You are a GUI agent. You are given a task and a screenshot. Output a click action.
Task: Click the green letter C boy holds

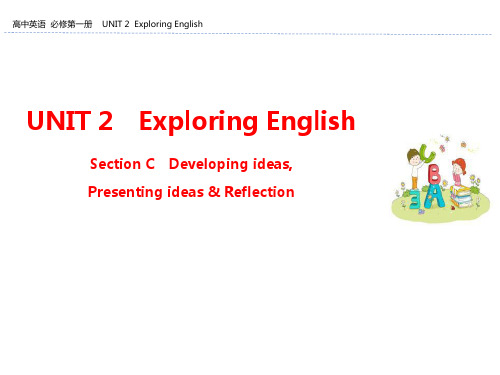pos(427,153)
